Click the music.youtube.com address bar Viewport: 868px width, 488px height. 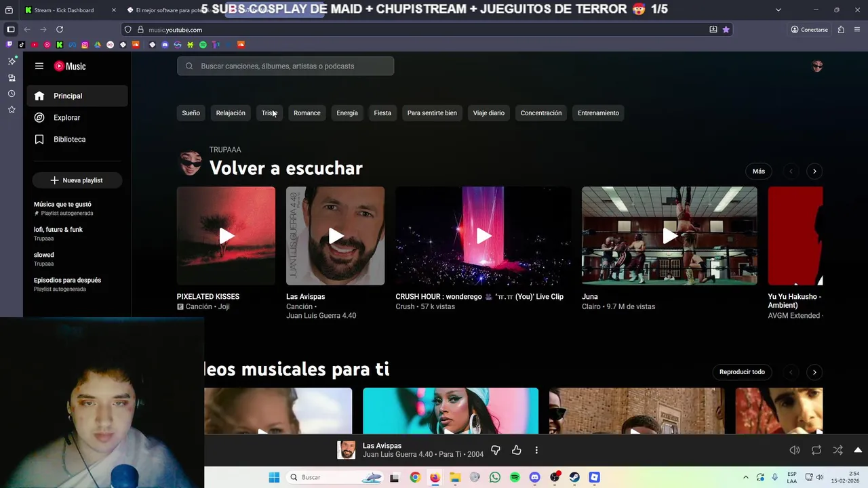427,30
